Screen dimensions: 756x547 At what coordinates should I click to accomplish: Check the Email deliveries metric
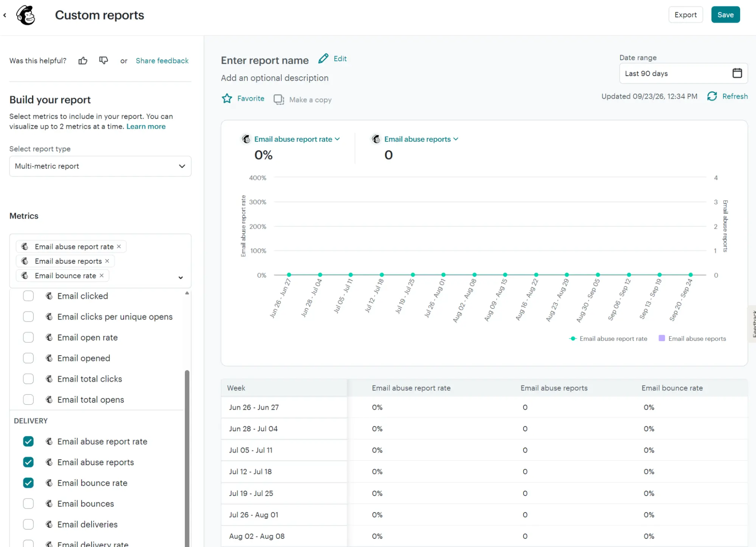click(x=28, y=524)
